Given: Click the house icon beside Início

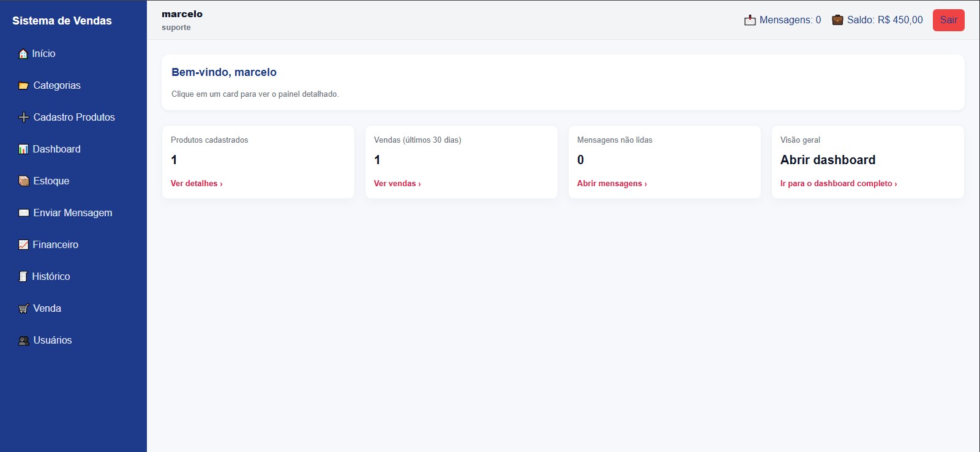Looking at the screenshot, I should click(x=23, y=54).
